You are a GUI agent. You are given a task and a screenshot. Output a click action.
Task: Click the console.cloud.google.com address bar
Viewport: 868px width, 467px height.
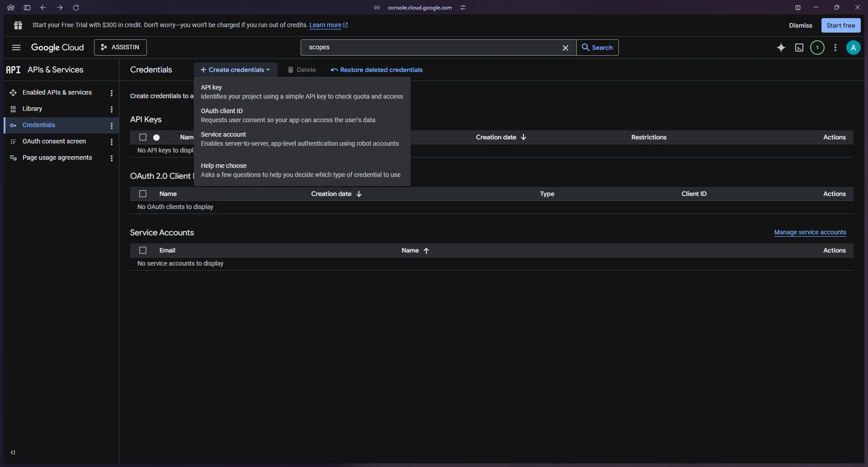click(x=420, y=8)
